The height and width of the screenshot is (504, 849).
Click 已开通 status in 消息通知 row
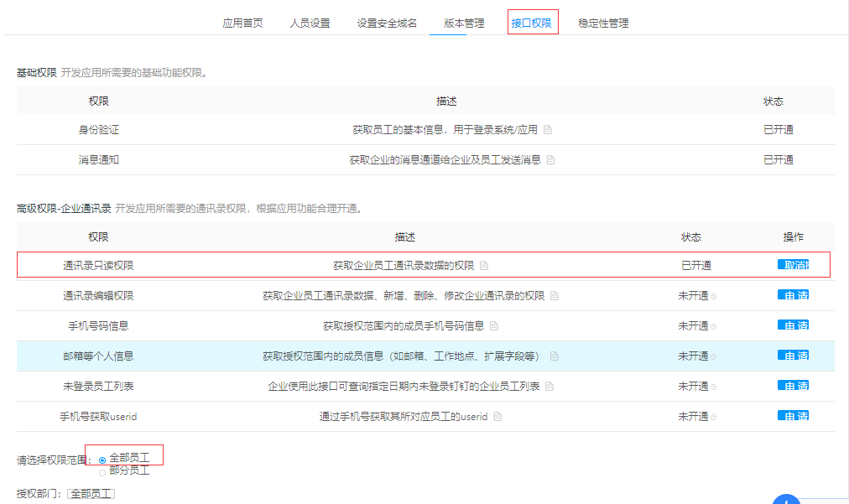point(778,159)
